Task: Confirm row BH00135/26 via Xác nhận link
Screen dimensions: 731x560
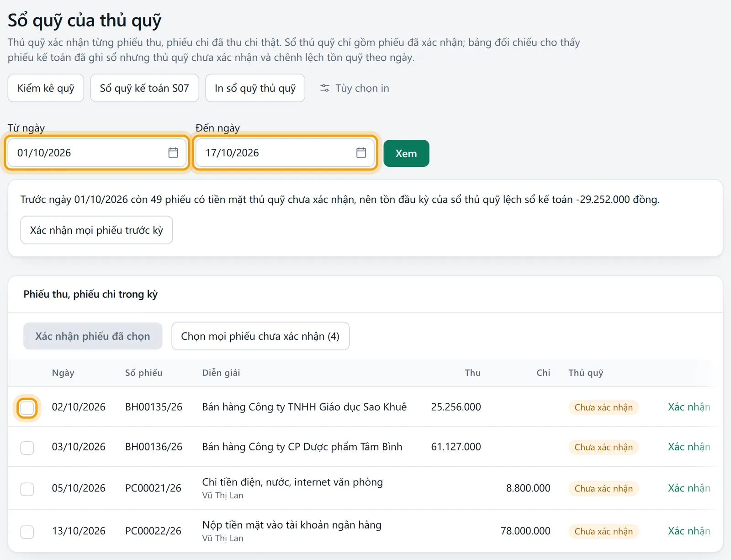Action: point(689,407)
